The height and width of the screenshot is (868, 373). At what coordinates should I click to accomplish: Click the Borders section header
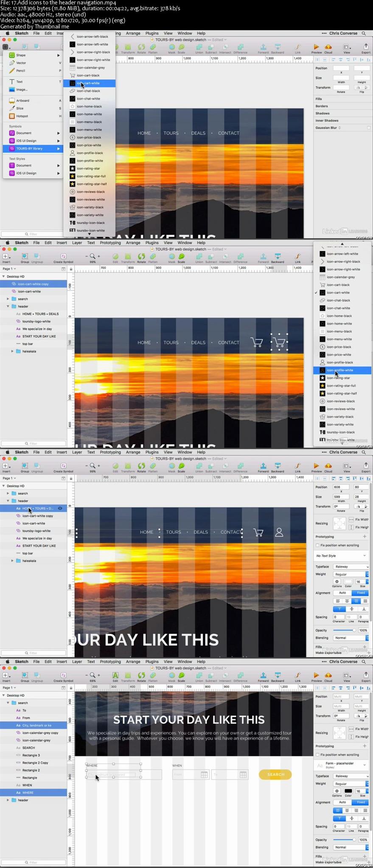click(x=342, y=106)
